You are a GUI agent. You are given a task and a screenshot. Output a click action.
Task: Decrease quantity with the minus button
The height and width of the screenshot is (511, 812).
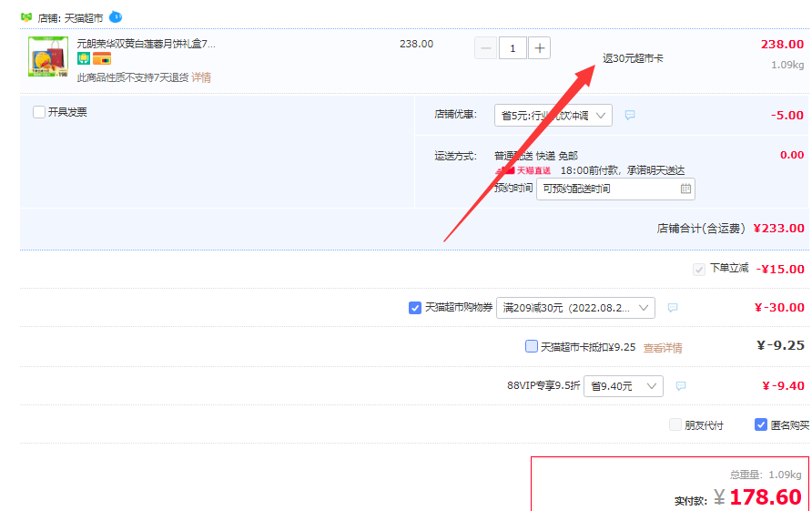485,48
